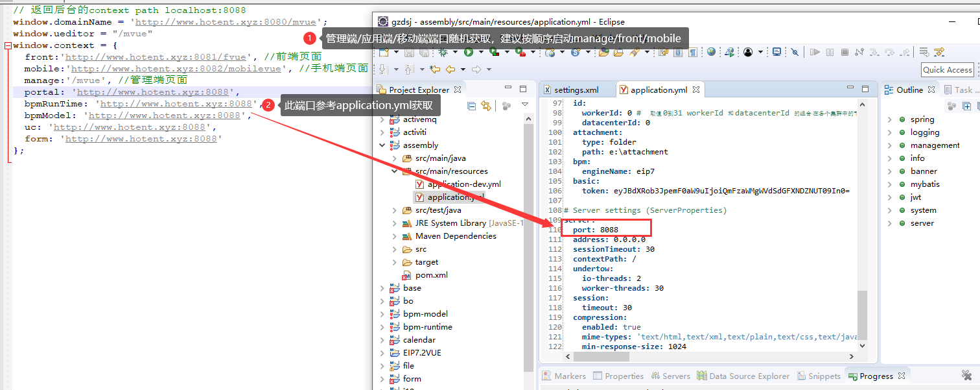
Task: Expand the spring node in Outline
Action: pos(890,119)
